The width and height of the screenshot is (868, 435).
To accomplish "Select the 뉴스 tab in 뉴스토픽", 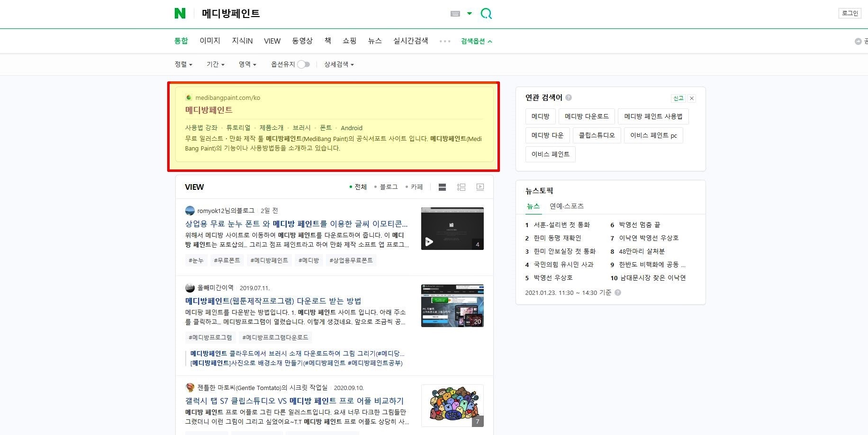I will pyautogui.click(x=533, y=206).
